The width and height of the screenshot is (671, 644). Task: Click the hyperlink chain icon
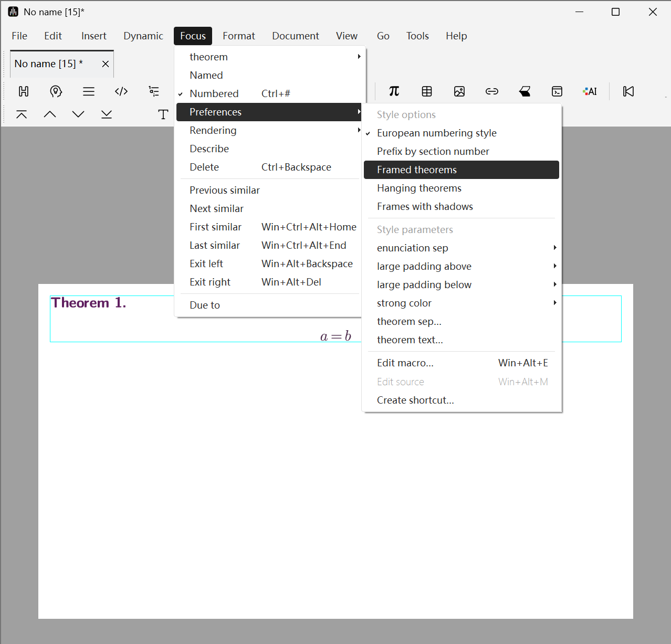pyautogui.click(x=492, y=91)
